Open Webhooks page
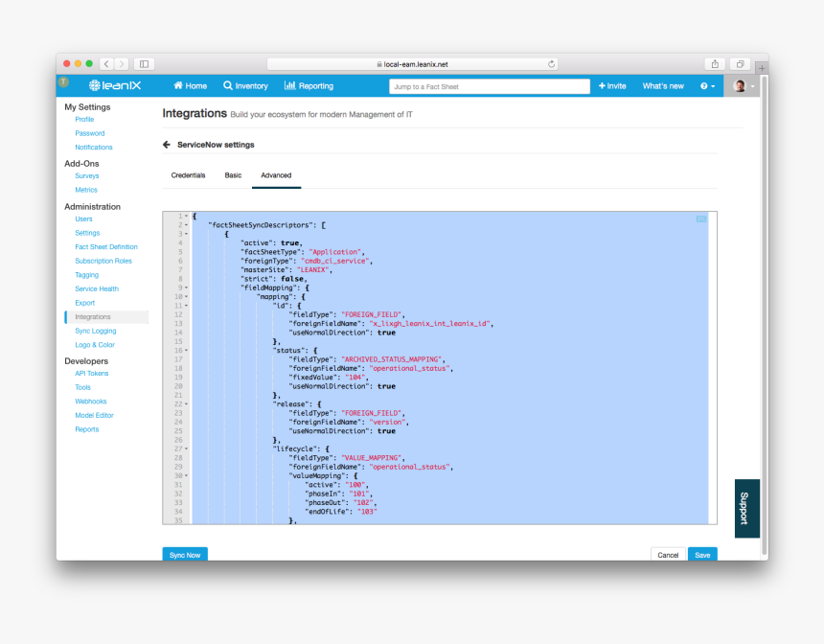824x644 pixels. point(90,402)
